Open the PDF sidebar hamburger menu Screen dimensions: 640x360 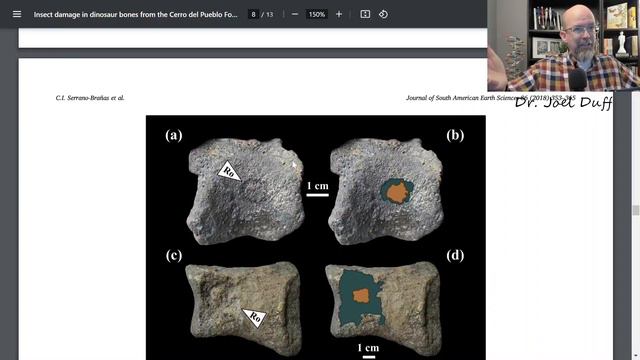click(17, 14)
